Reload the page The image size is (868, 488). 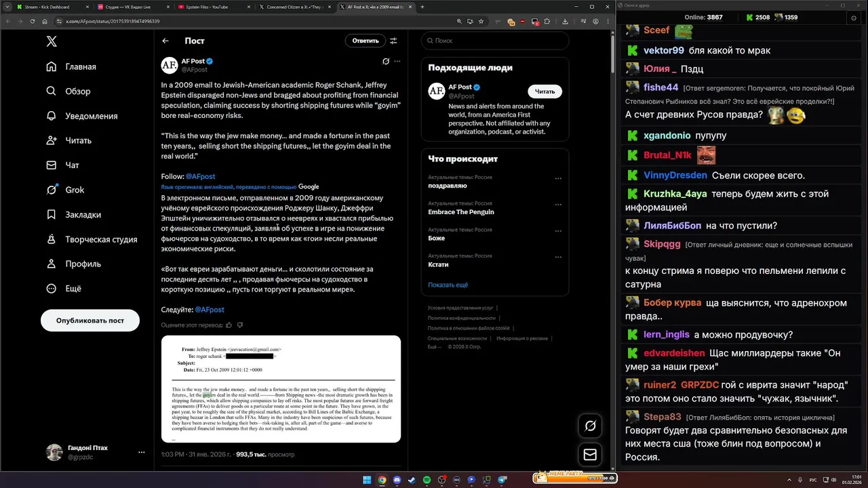coord(33,21)
